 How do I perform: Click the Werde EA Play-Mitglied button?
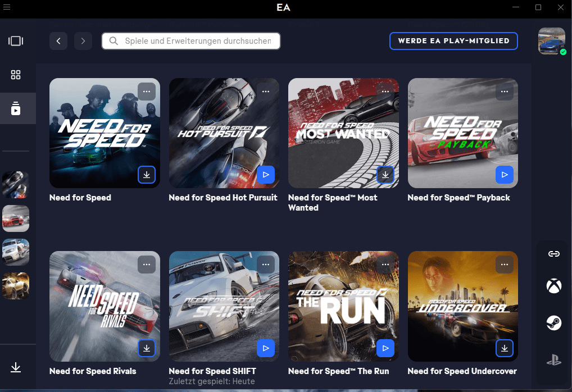tap(453, 41)
